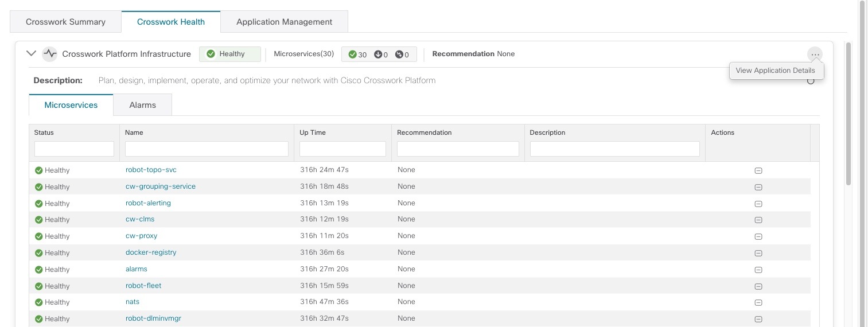Open actions menu for cw-proxy row
This screenshot has width=868, height=327.
758,236
